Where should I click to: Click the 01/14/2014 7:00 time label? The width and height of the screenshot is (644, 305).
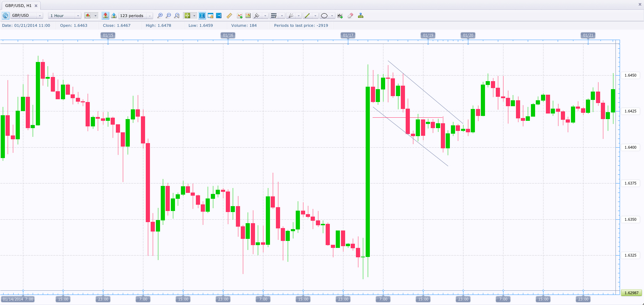tap(18, 299)
